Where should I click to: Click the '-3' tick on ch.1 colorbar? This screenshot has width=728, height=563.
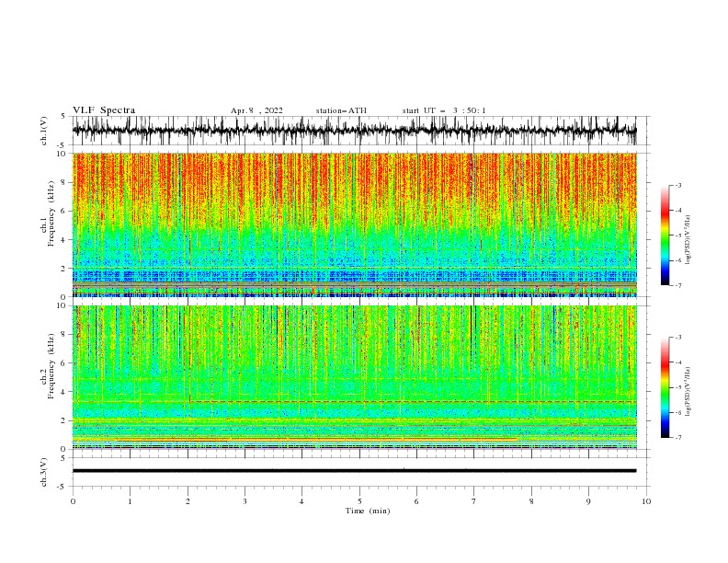[677, 185]
